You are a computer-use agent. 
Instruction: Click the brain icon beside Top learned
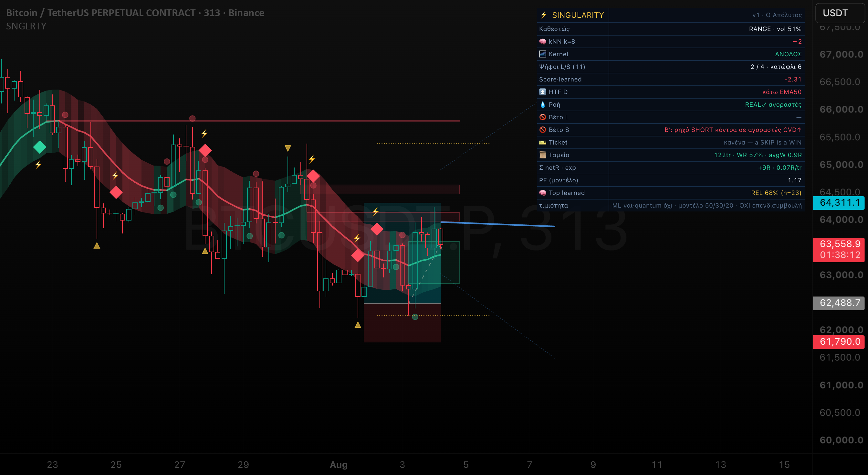pos(542,193)
